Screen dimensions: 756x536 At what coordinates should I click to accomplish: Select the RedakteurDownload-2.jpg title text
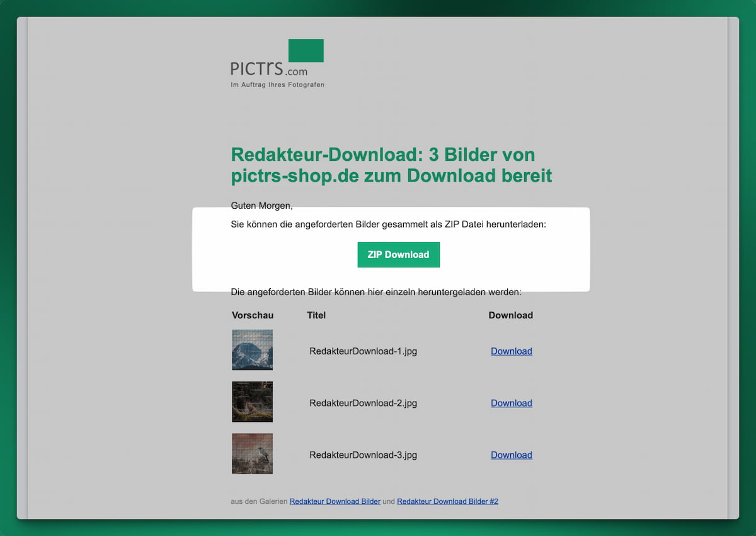point(363,403)
